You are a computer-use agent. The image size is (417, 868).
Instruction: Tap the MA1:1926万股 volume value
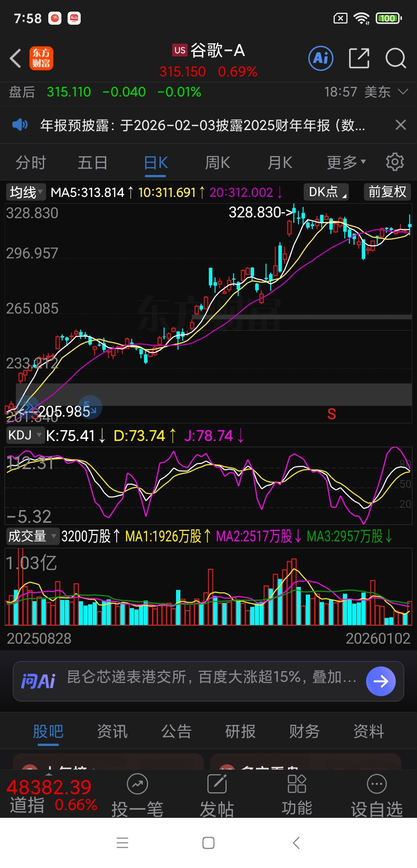[x=163, y=536]
